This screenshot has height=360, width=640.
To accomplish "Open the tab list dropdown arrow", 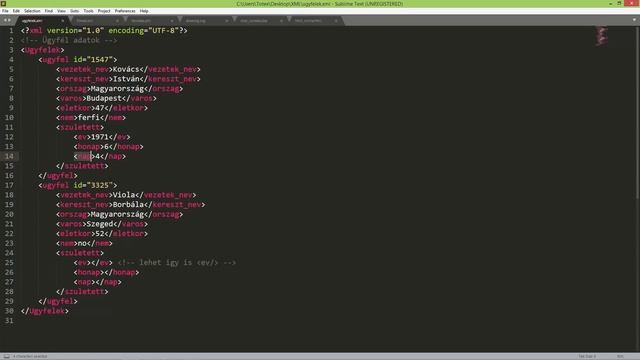I will (634, 20).
